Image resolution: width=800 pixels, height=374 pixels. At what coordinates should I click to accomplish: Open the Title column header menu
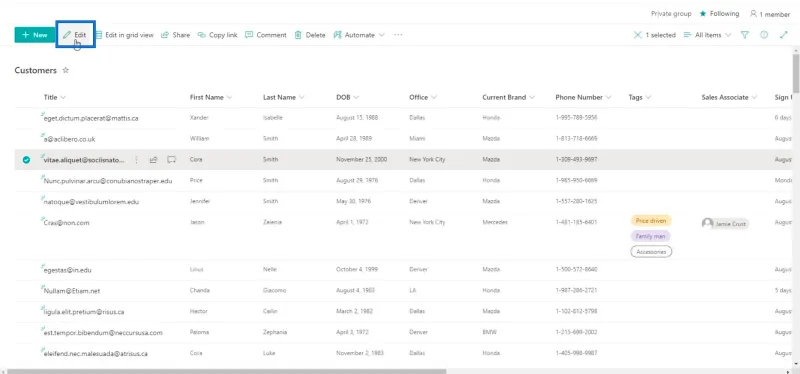[55, 97]
